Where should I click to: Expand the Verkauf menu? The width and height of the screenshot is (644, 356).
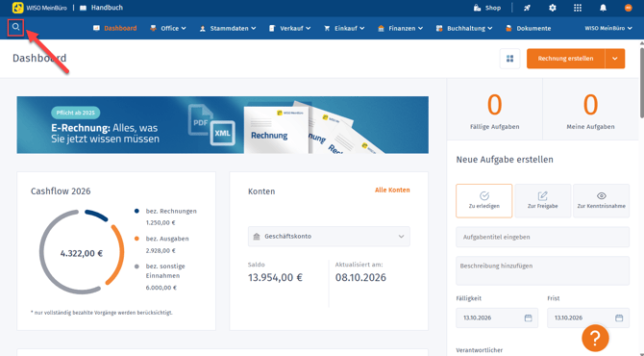point(289,28)
